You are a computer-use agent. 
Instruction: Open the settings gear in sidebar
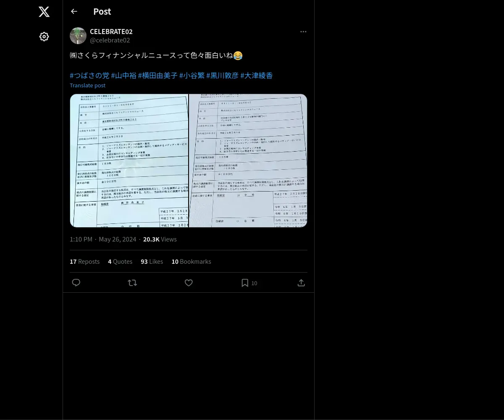[x=44, y=37]
